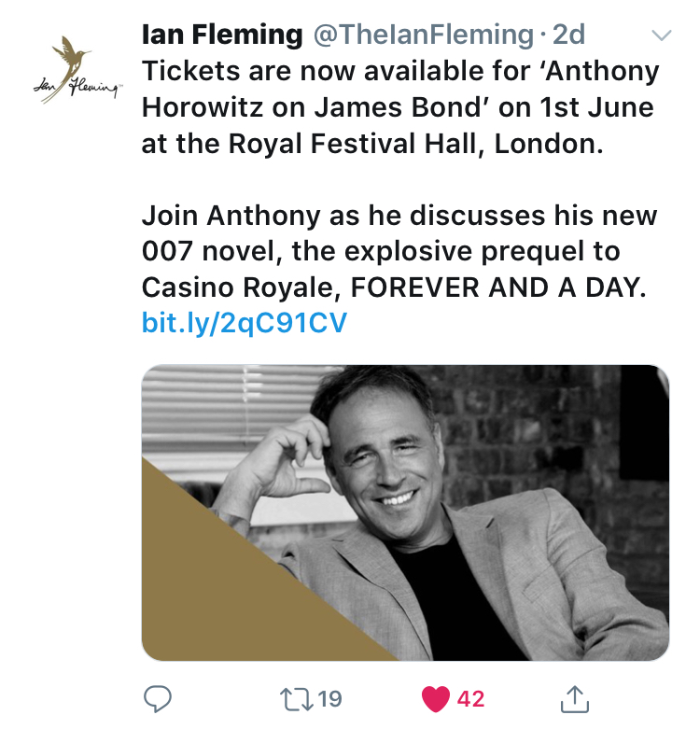This screenshot has height=729, width=700.
Task: Unlike the tweet via red heart
Action: 435,698
